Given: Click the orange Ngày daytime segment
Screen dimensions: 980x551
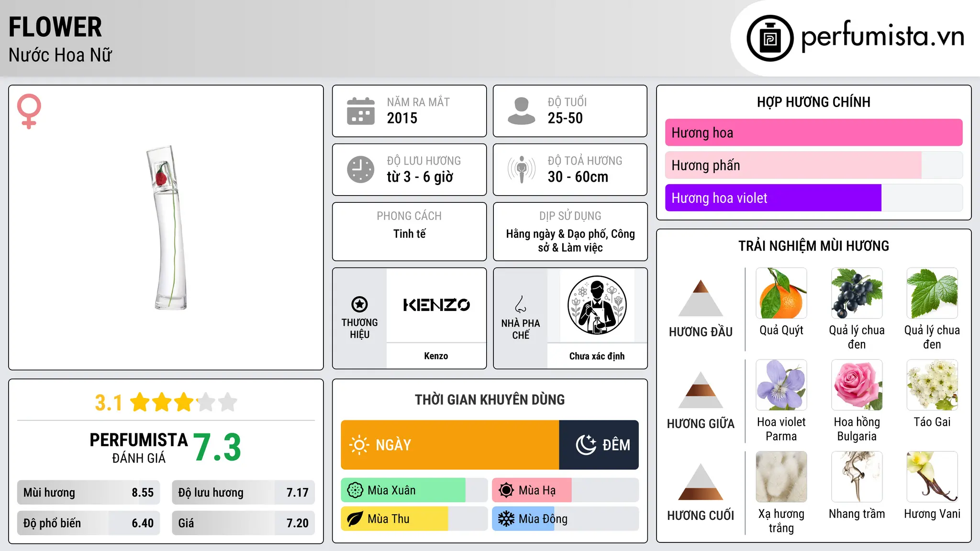Looking at the screenshot, I should pos(450,445).
